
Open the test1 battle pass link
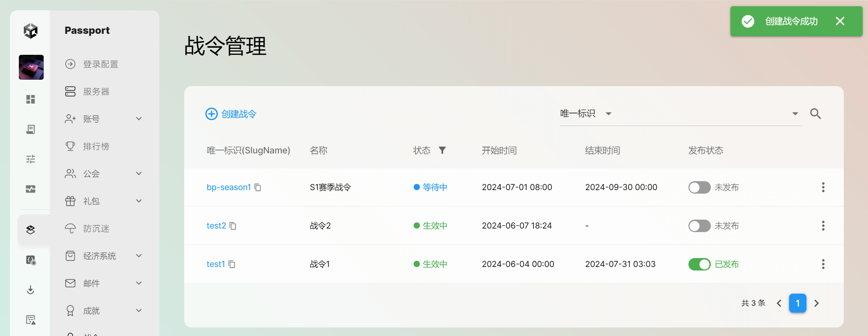(215, 264)
